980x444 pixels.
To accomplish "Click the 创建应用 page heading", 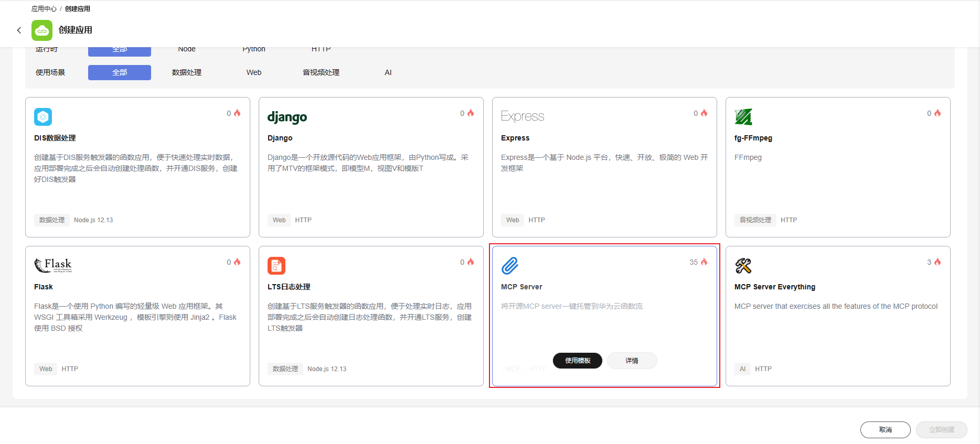I will [x=76, y=30].
